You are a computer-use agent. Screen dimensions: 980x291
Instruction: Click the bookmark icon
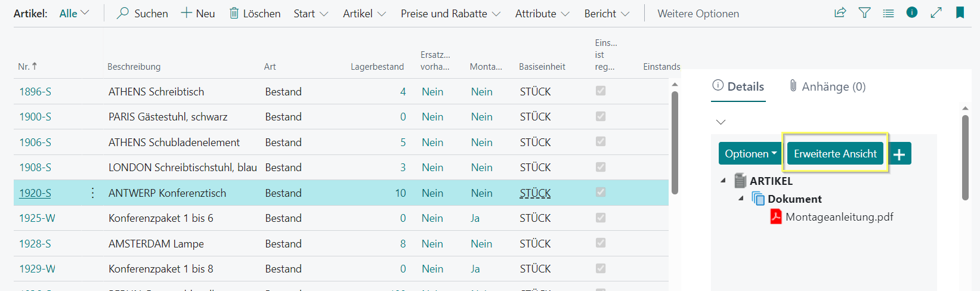pyautogui.click(x=960, y=13)
